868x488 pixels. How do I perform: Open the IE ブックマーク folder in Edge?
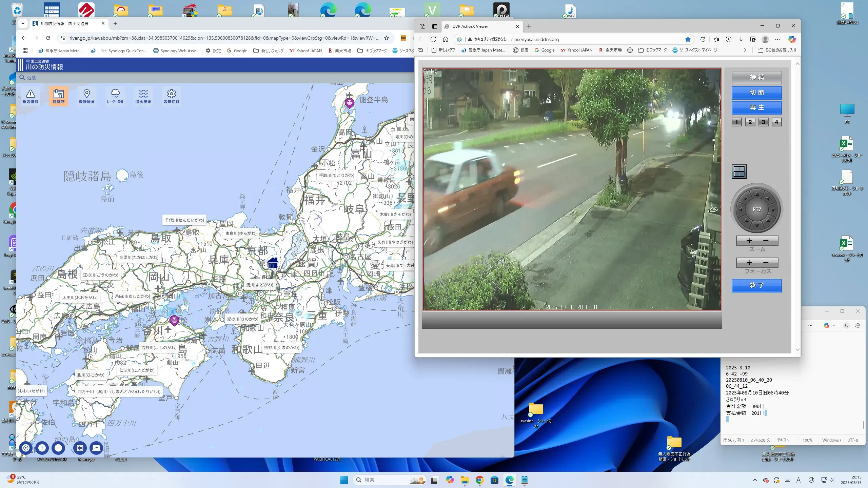(652, 50)
